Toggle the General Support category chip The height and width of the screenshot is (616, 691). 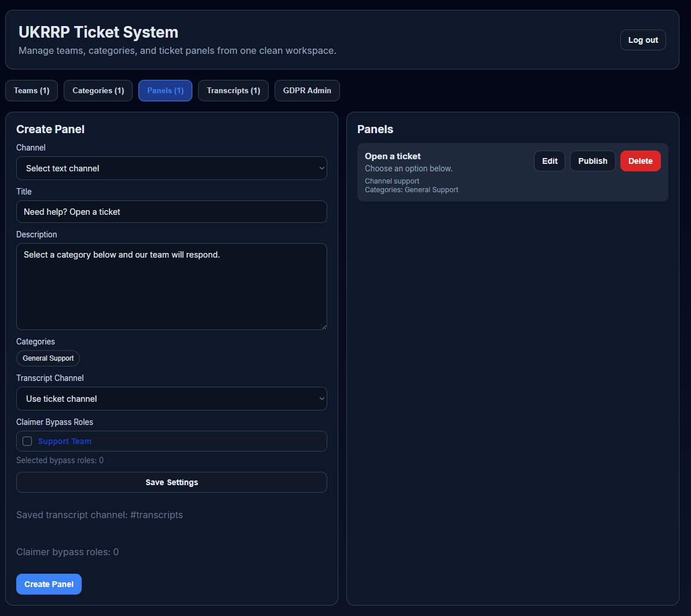(47, 358)
